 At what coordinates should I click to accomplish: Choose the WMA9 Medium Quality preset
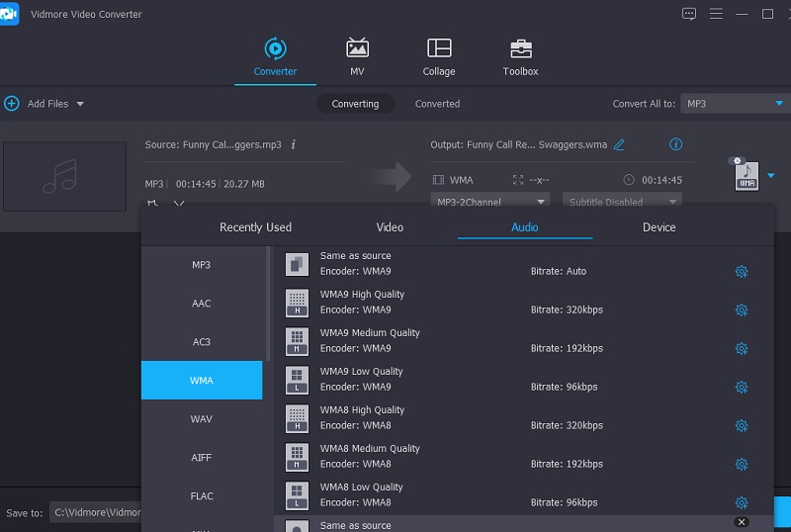[x=370, y=340]
